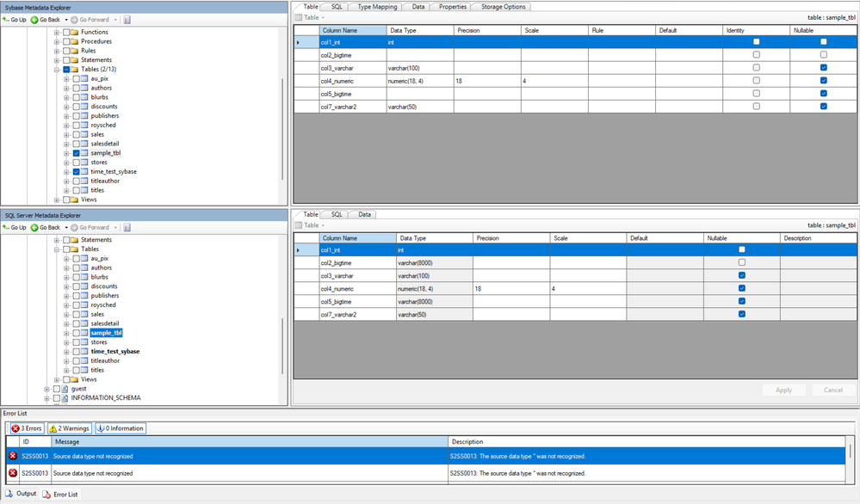Click the Procedures folder icon in Sybase tree
860x504 pixels.
click(x=75, y=41)
